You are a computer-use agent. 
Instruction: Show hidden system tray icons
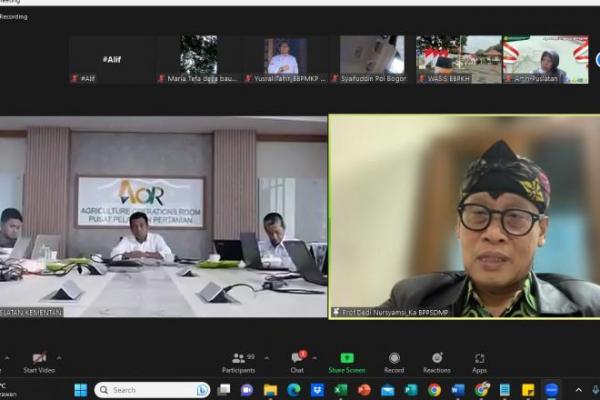pyautogui.click(x=579, y=390)
